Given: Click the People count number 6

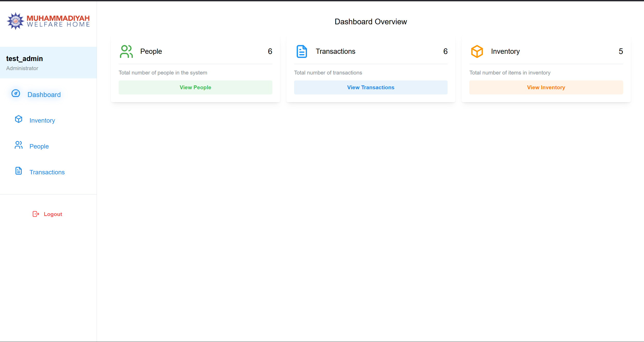Looking at the screenshot, I should (x=270, y=51).
